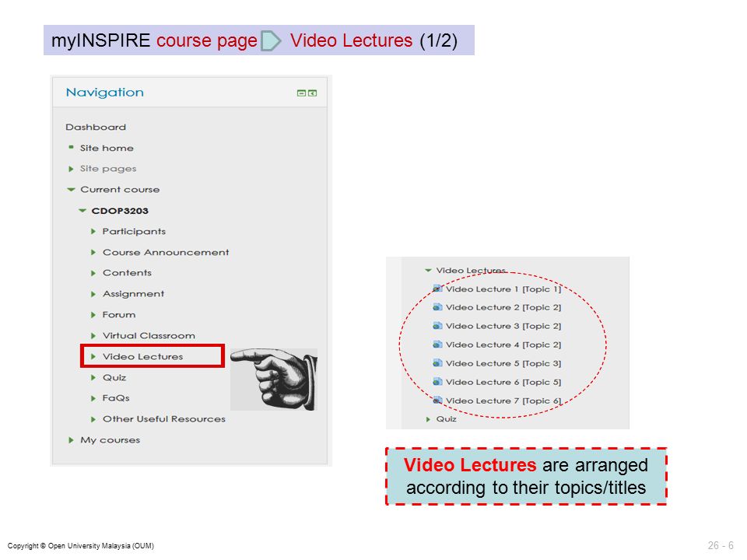Expand the Assignment arrow

coord(93,294)
